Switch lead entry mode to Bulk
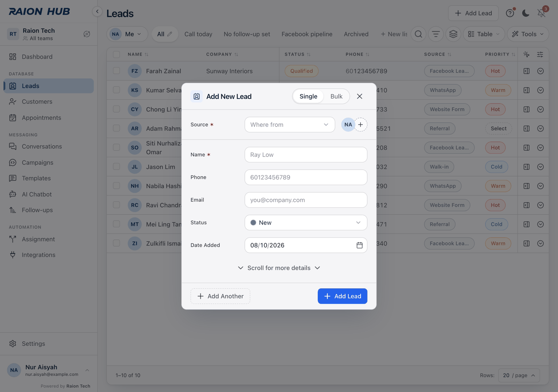Screen dimensions: 558x392 [337, 97]
